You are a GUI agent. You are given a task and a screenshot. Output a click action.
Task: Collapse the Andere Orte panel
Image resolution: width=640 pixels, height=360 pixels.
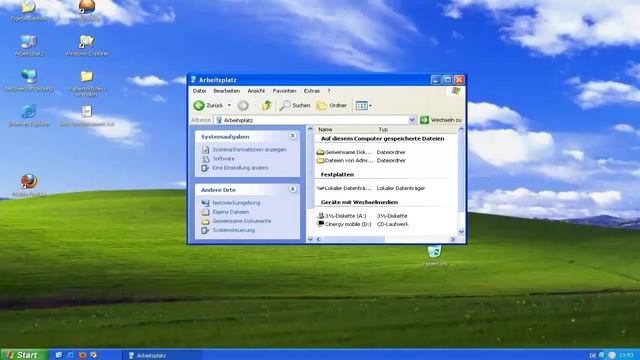(293, 189)
